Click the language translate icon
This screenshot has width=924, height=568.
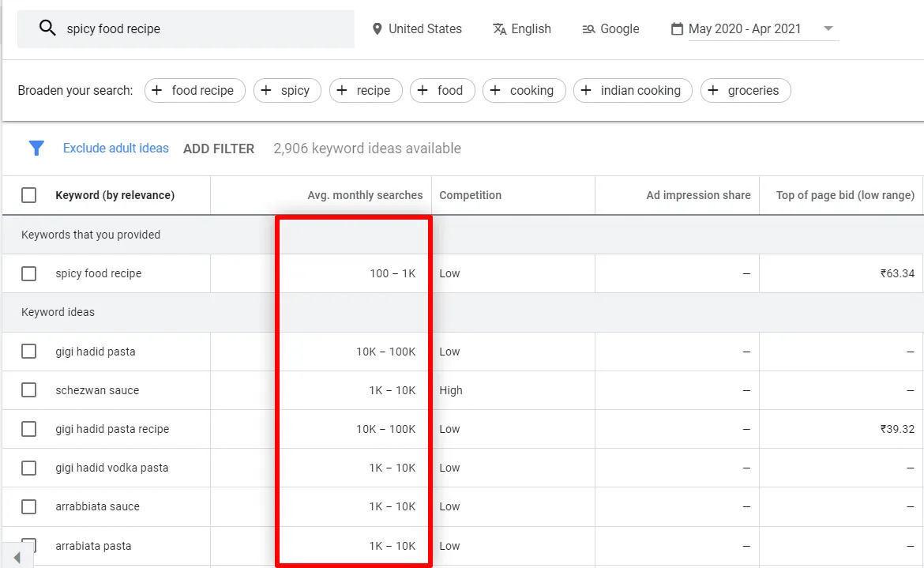[499, 28]
